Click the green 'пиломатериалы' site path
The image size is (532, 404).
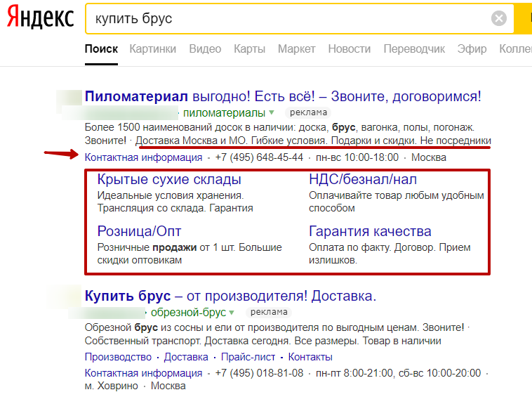click(x=224, y=113)
